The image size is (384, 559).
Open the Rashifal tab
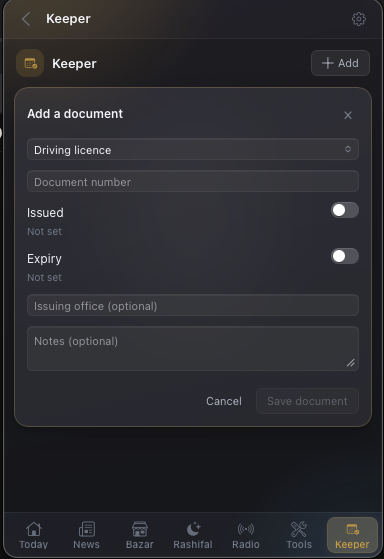pos(193,535)
